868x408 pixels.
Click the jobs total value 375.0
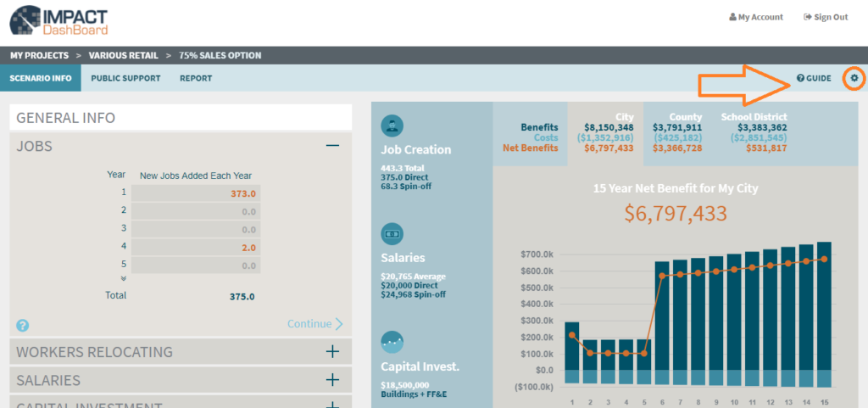pos(242,296)
